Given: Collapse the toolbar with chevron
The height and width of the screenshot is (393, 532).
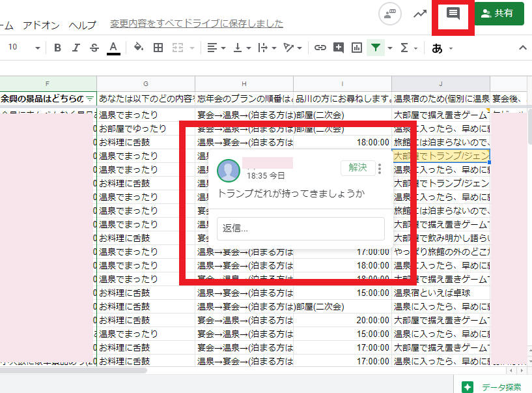Looking at the screenshot, I should [x=523, y=48].
